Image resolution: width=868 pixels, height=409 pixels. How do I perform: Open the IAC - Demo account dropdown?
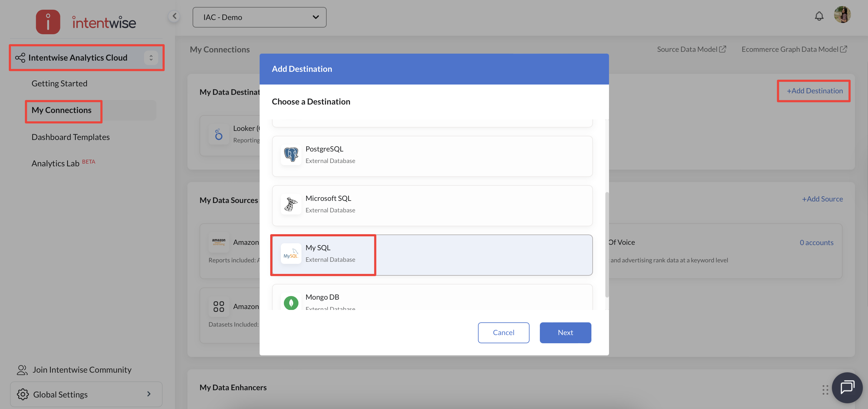pyautogui.click(x=259, y=17)
